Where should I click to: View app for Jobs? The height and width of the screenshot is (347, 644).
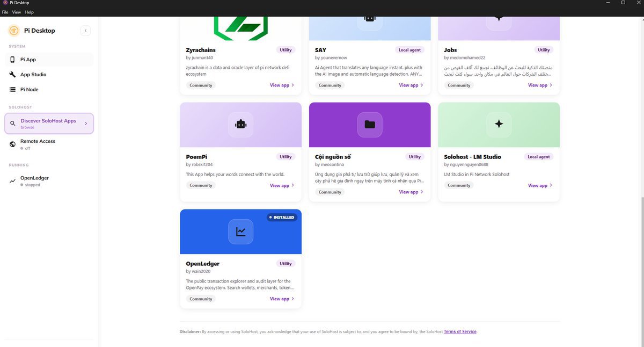point(540,85)
